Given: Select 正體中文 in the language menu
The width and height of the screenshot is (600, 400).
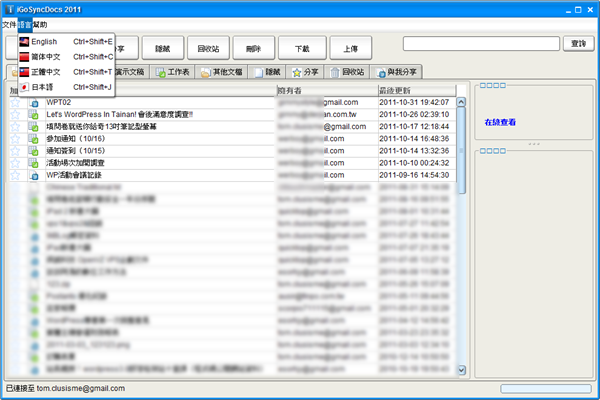Looking at the screenshot, I should coord(66,72).
